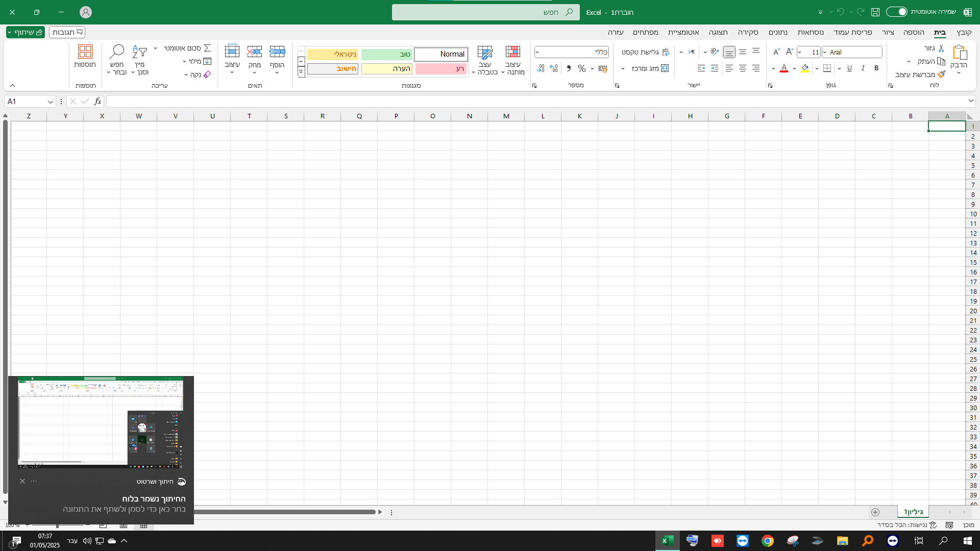Expand the number format dropdown
Image resolution: width=980 pixels, height=551 pixels.
(x=537, y=52)
